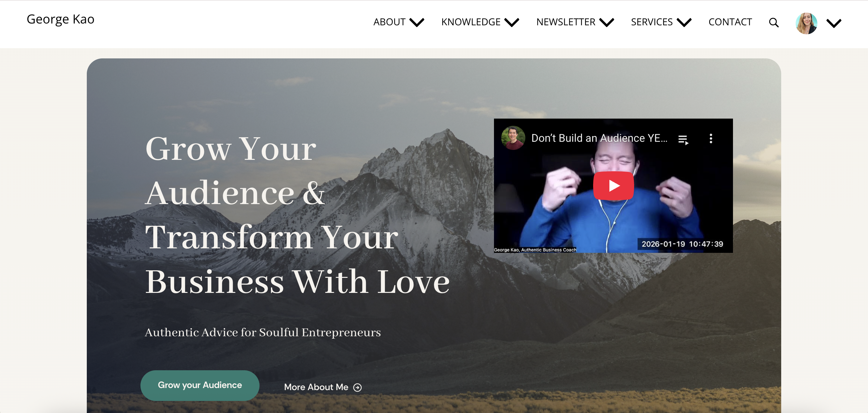This screenshot has width=868, height=413.
Task: Click the video title Don't Build an Audience
Action: pyautogui.click(x=599, y=138)
